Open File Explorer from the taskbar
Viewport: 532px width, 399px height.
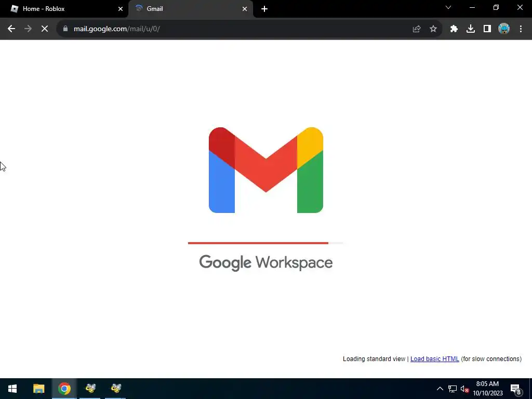click(x=38, y=389)
